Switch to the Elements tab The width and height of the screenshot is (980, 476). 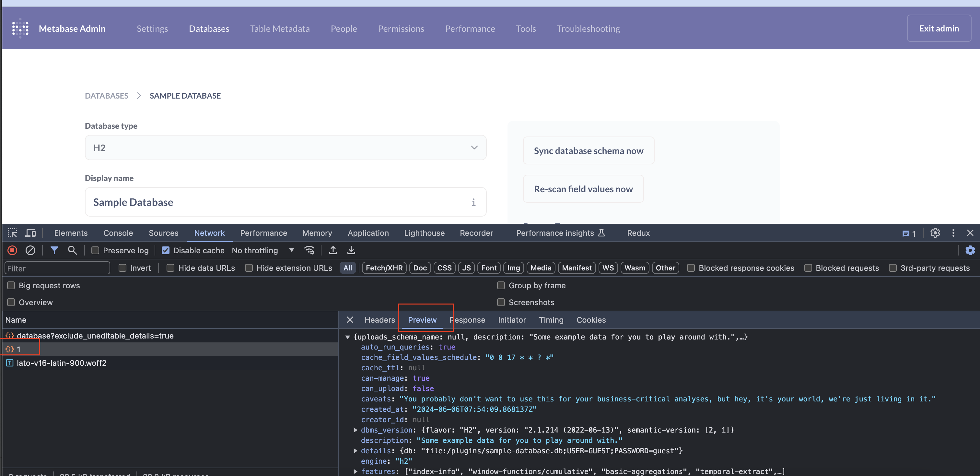[71, 233]
